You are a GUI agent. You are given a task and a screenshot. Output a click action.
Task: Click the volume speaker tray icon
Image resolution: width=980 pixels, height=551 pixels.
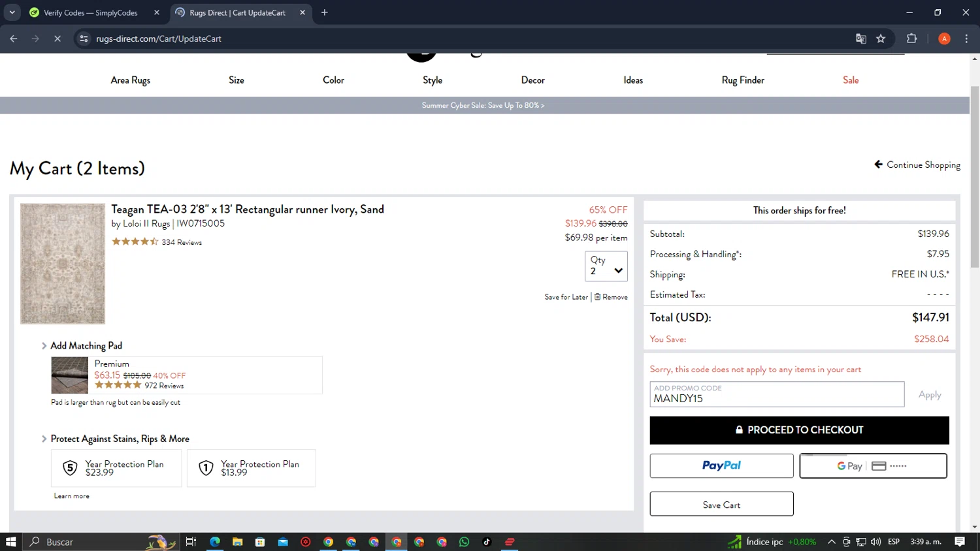pyautogui.click(x=875, y=542)
